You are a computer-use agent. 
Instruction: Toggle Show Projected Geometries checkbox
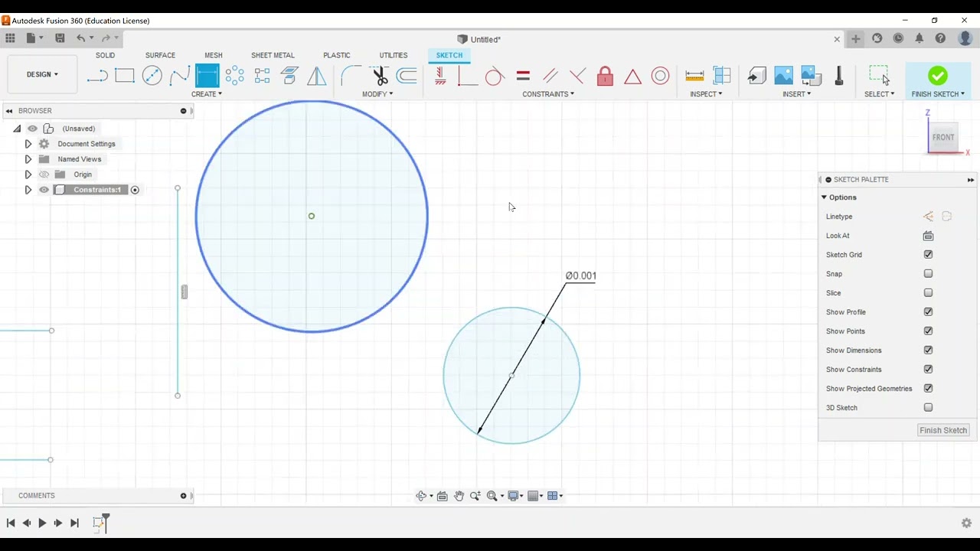(x=928, y=389)
